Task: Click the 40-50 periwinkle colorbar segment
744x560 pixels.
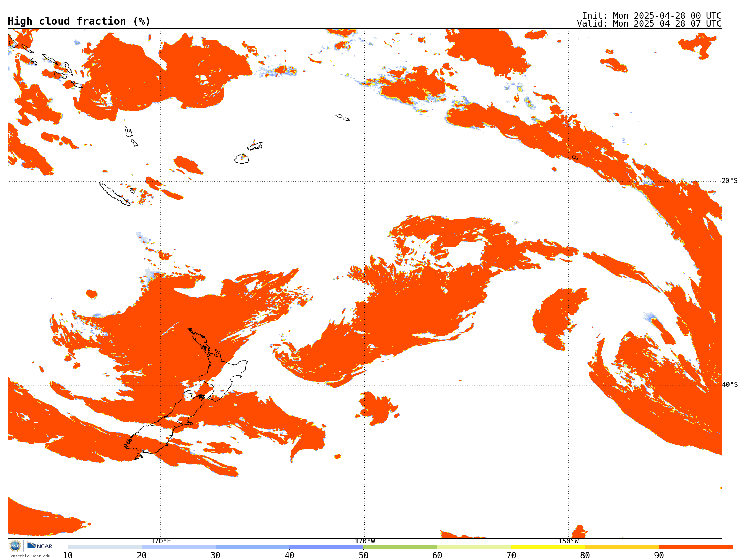Action: (x=326, y=547)
